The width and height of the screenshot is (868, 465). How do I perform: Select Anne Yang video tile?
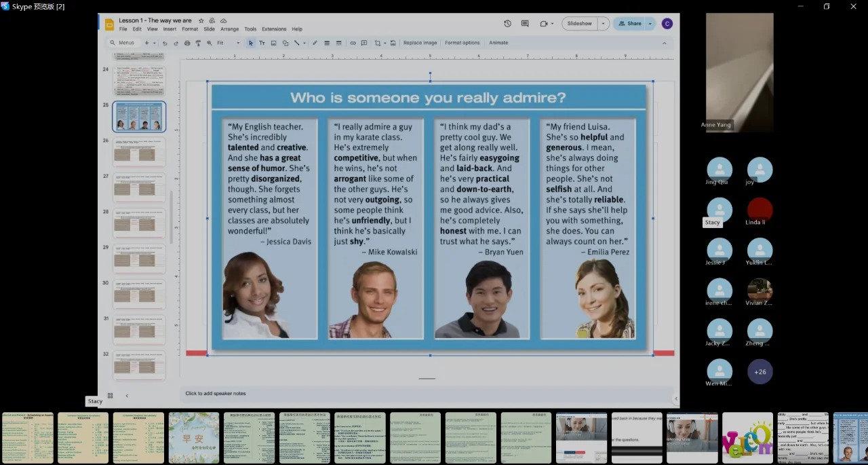point(740,73)
